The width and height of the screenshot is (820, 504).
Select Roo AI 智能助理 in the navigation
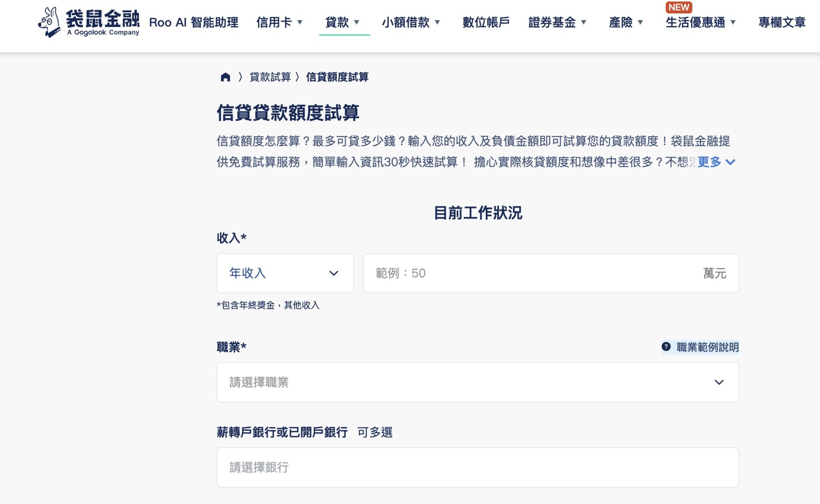[x=194, y=23]
